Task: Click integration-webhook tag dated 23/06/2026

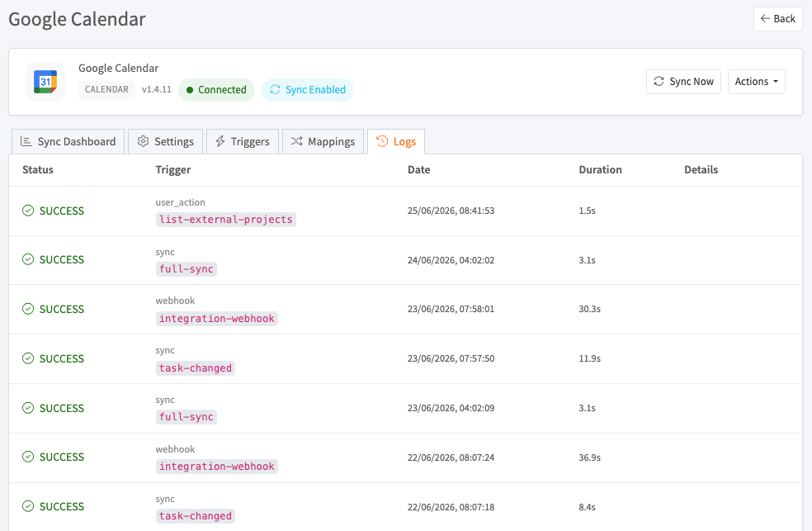Action: [x=217, y=319]
